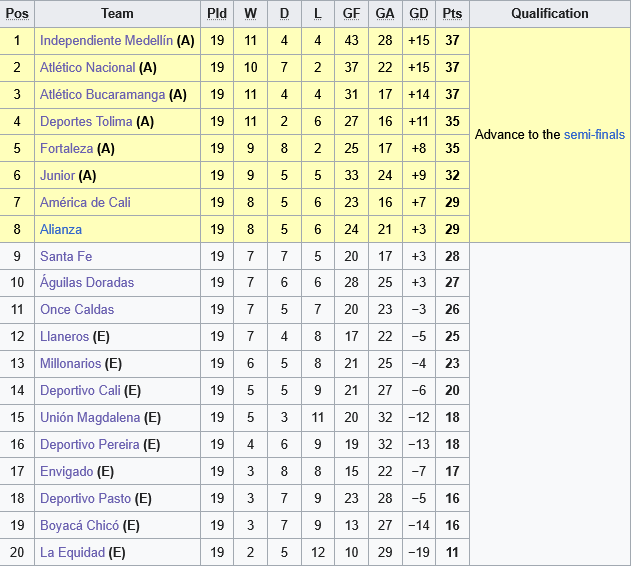Click the Junior team link
Screen dimensions: 632x567
tap(57, 176)
